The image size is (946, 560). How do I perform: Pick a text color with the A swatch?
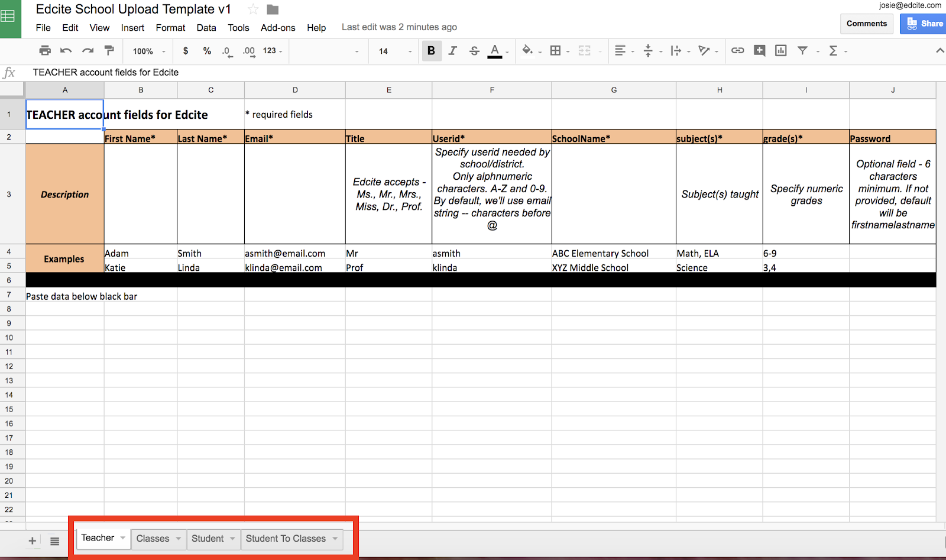[495, 51]
